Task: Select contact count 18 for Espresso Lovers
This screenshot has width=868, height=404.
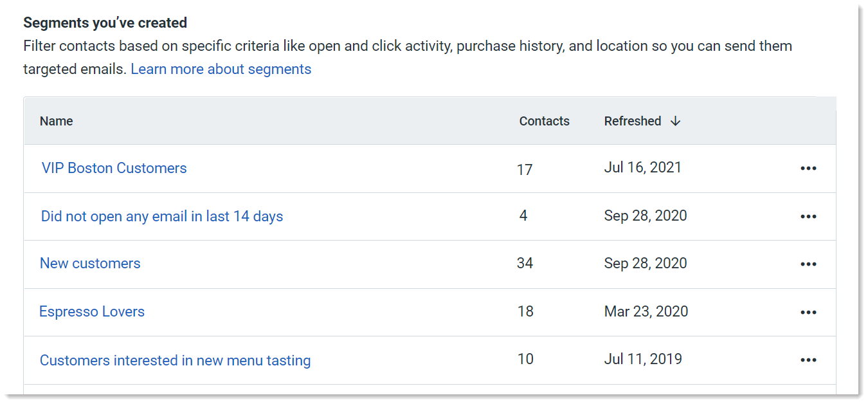Action: coord(525,311)
